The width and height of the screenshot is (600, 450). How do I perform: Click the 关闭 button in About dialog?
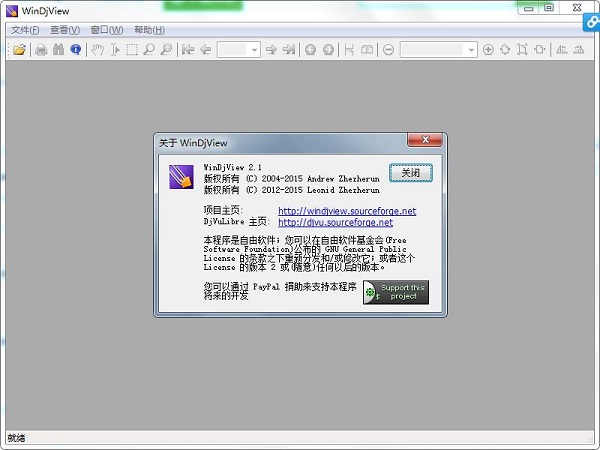point(410,172)
